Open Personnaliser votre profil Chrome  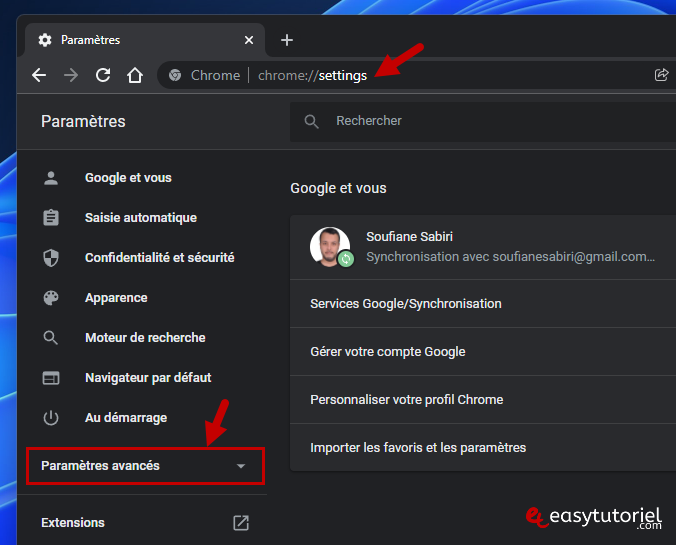pos(483,400)
